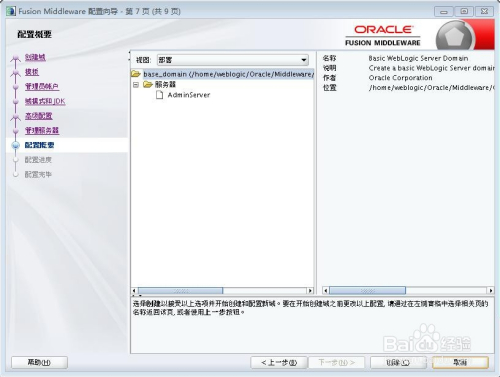
Task: Click the empty bullet beside 配置进度
Action: 15,160
